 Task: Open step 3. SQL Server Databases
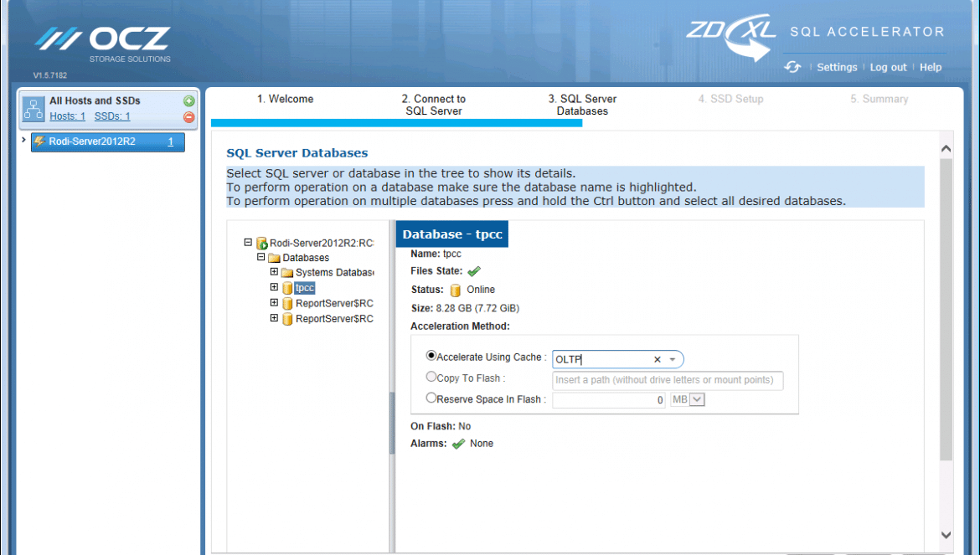pos(582,105)
